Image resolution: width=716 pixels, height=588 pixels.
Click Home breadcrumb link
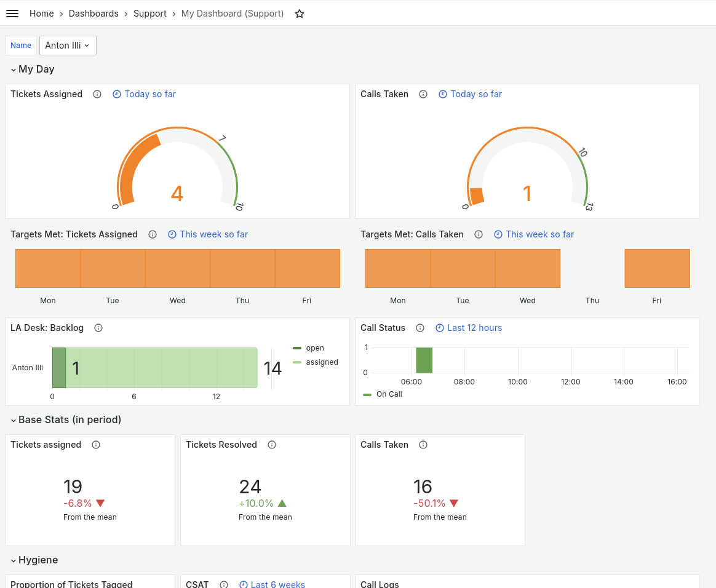(41, 14)
